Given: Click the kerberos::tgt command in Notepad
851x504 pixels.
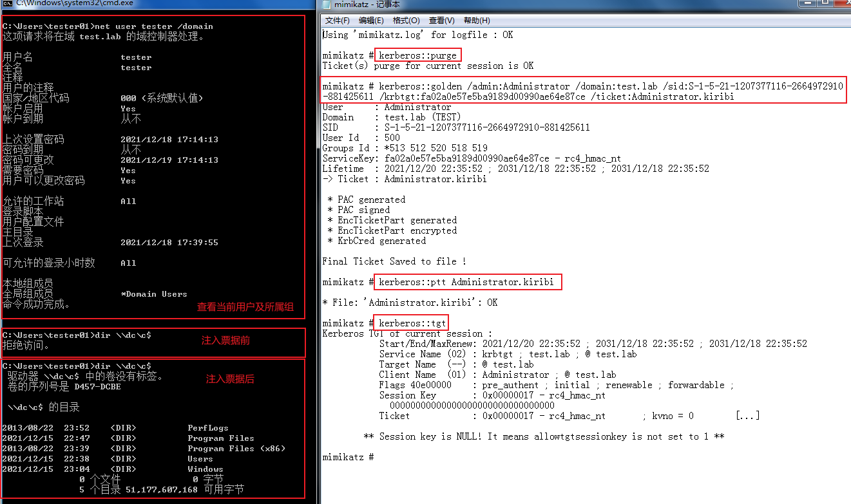Looking at the screenshot, I should 412,323.
